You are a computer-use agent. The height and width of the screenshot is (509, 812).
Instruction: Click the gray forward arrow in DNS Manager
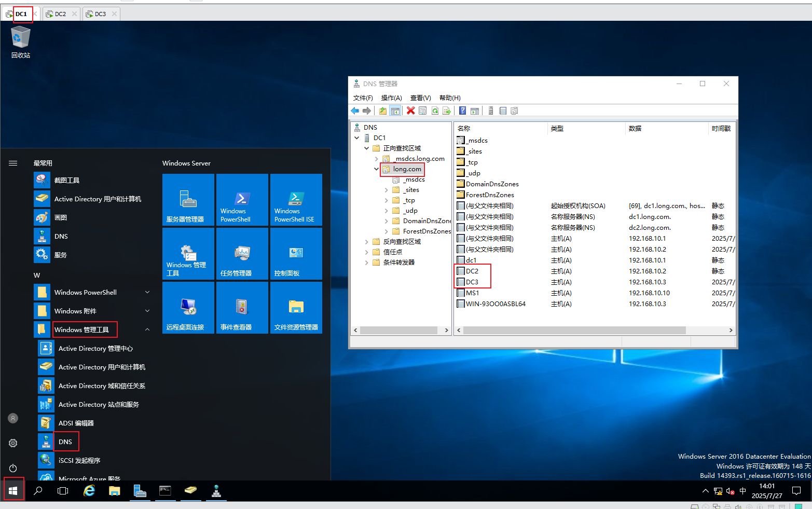coord(367,111)
